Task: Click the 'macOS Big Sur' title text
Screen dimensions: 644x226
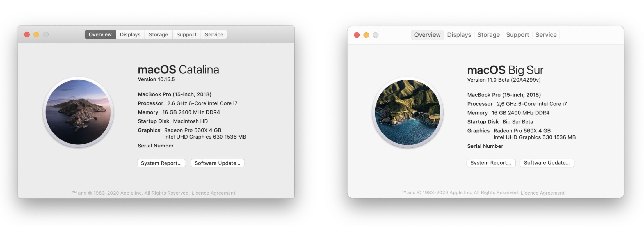Action: 505,70
